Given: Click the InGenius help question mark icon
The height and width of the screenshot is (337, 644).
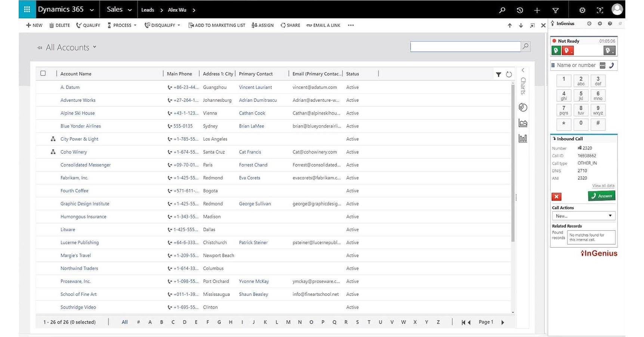Looking at the screenshot, I should 610,23.
